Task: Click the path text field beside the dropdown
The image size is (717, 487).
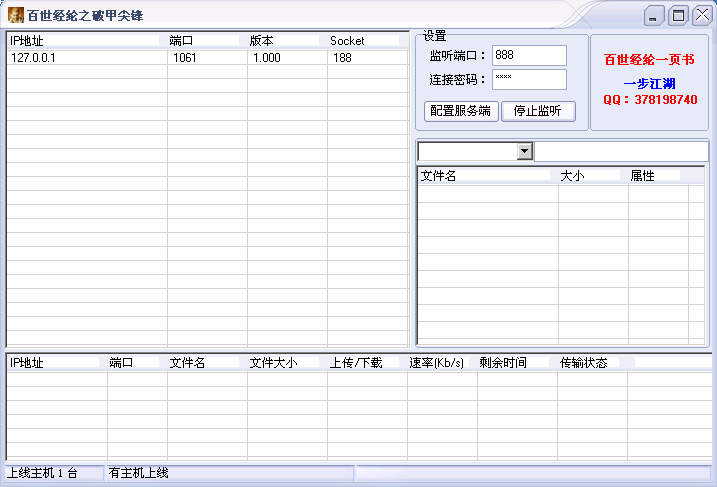Action: coord(620,151)
